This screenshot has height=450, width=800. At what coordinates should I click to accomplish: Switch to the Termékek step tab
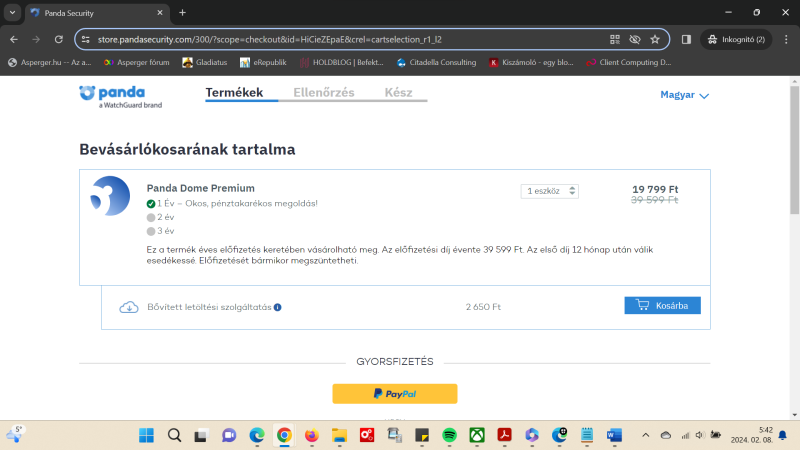pos(234,92)
